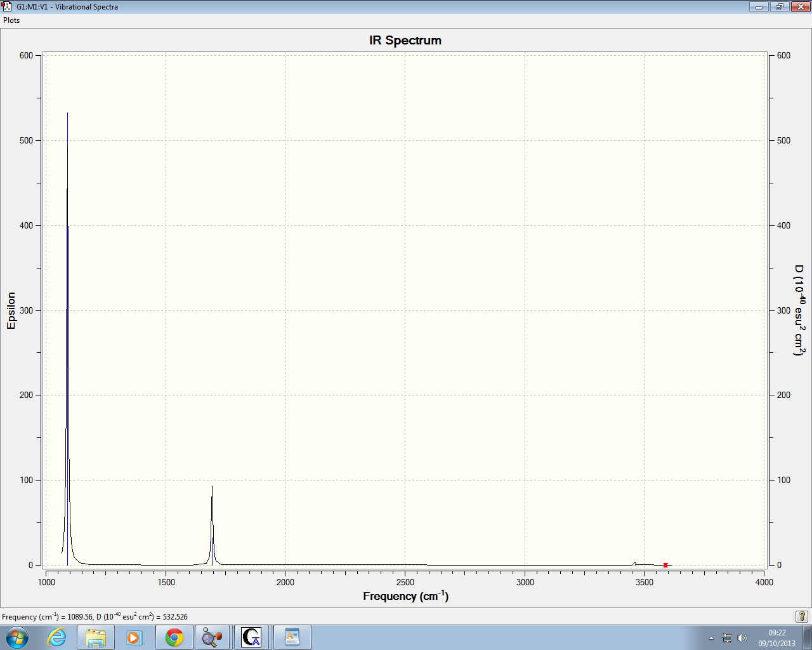
Task: Click the Windows Start orb
Action: tap(17, 637)
